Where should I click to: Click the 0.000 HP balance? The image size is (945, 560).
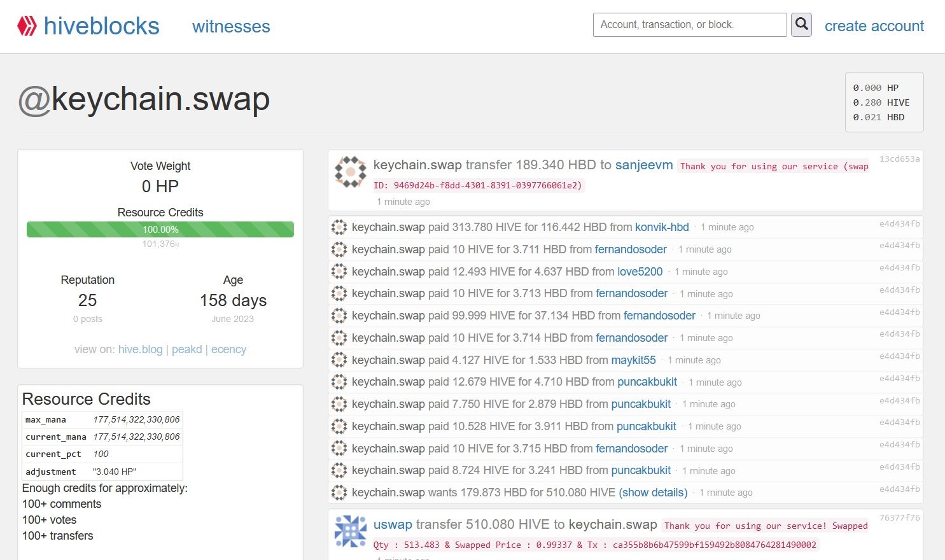coord(876,88)
